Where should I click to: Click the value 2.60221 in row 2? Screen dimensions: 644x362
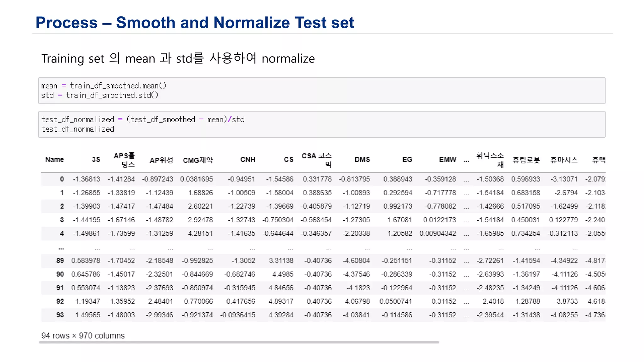point(201,206)
